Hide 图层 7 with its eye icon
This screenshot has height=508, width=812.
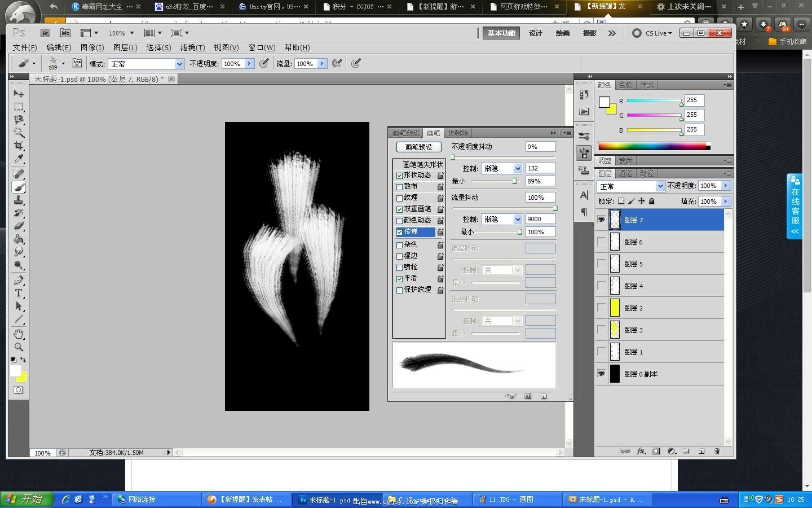tap(602, 220)
